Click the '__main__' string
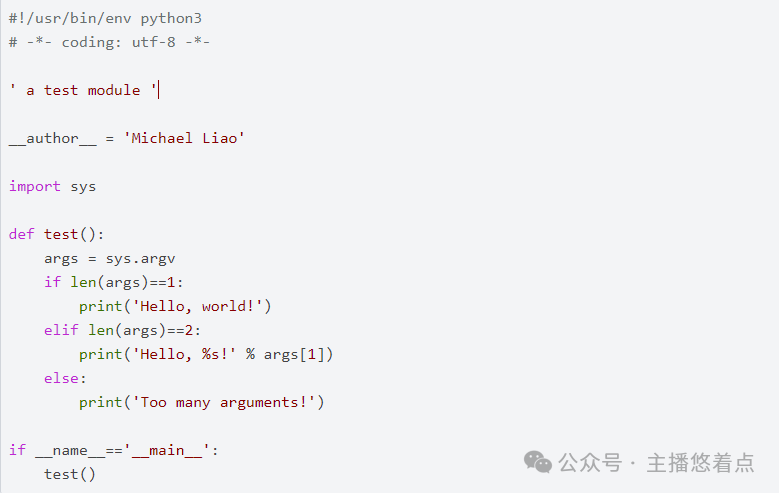Screen dimensions: 779x493 (167, 450)
